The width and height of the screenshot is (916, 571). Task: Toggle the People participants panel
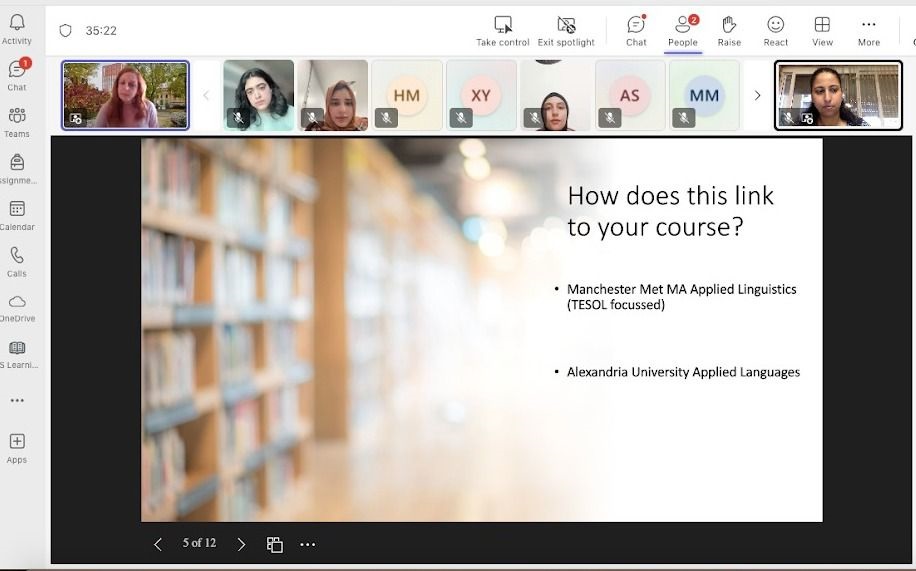(683, 31)
